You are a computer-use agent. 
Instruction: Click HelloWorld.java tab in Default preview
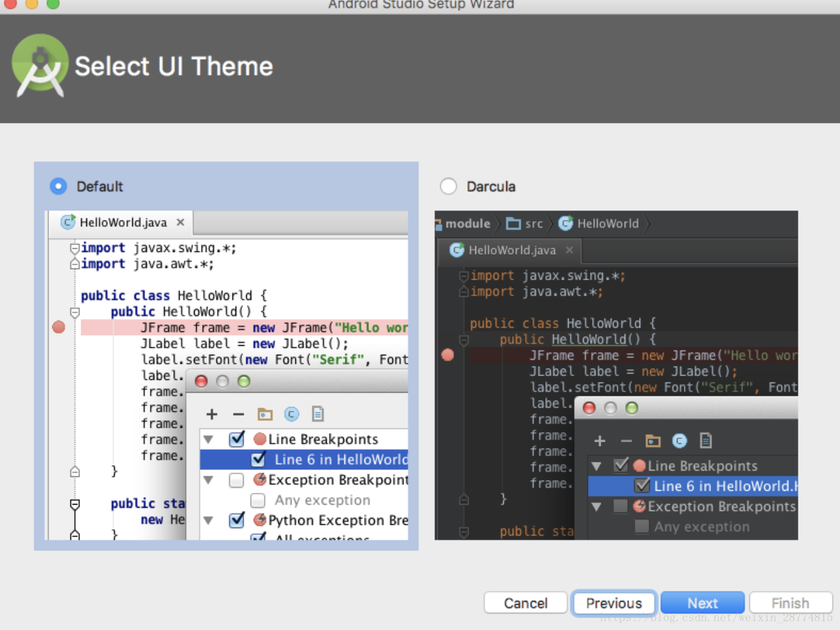click(x=122, y=223)
